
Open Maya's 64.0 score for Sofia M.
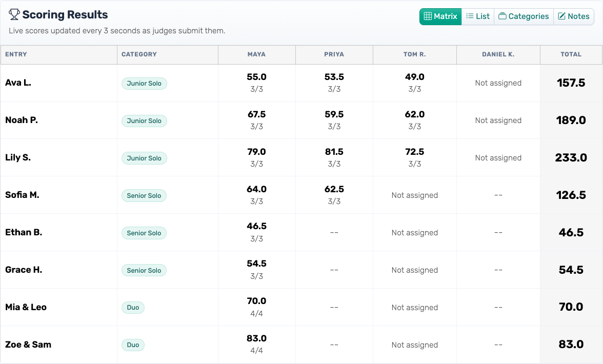(256, 189)
